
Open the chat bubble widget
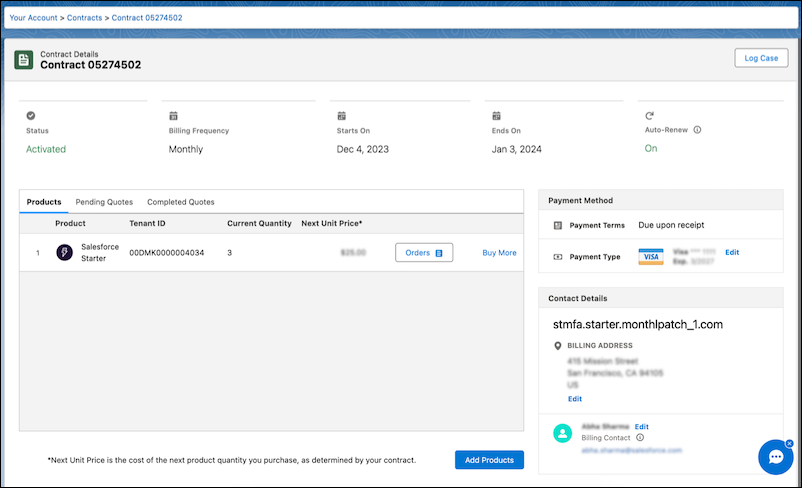click(775, 457)
